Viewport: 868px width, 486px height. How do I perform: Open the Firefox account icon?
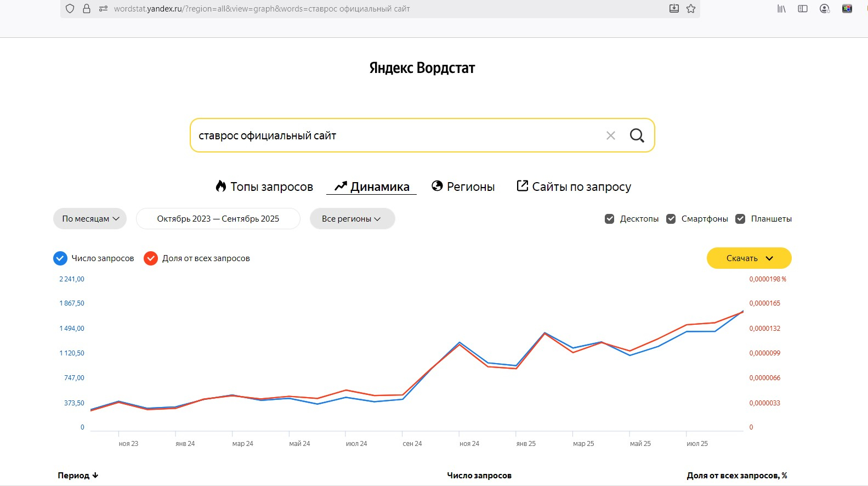[x=824, y=9]
